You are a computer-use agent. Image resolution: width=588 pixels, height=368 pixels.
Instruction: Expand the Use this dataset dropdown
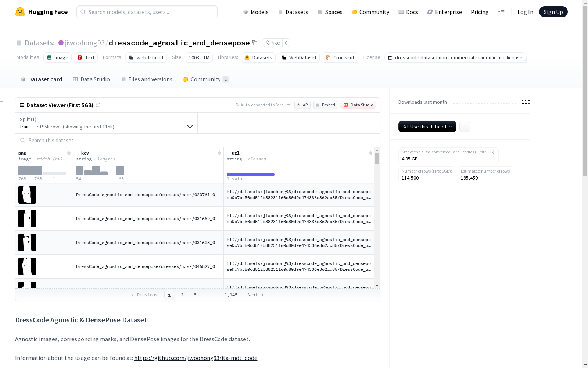pyautogui.click(x=427, y=127)
